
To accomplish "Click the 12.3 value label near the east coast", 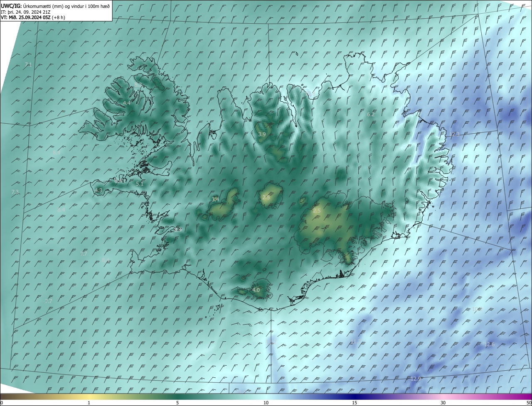I will click(x=455, y=134).
